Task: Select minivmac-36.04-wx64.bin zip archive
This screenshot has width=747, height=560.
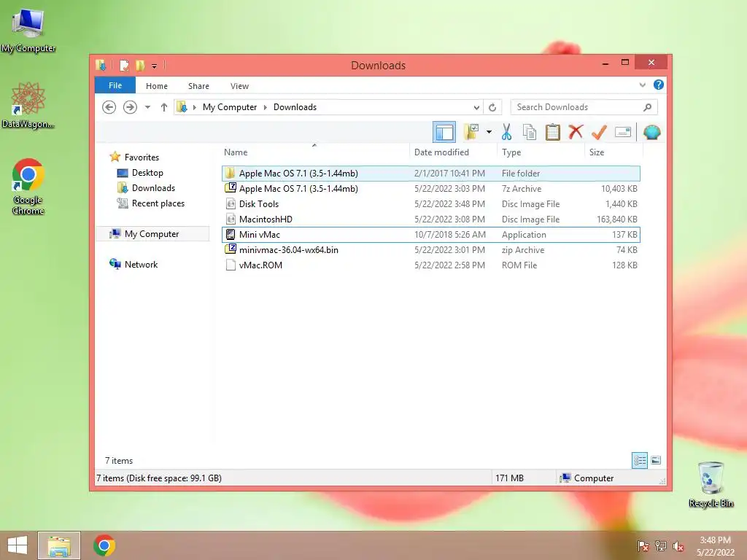Action: [430, 250]
